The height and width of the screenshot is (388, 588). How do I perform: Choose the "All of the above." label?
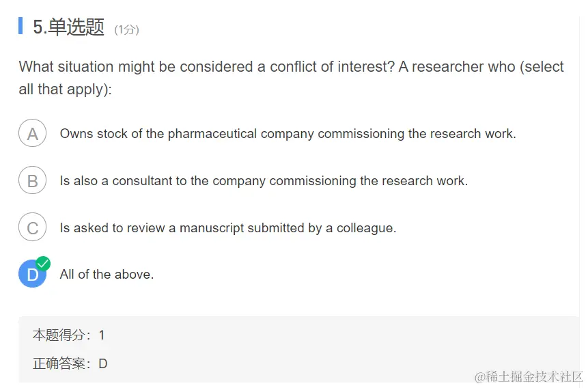[x=107, y=275]
